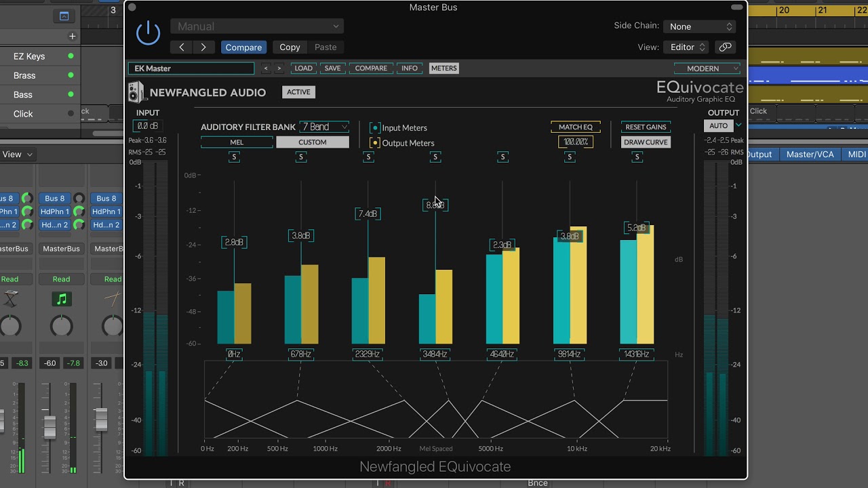868x488 pixels.
Task: Click the EK Master preset name field
Action: point(191,68)
